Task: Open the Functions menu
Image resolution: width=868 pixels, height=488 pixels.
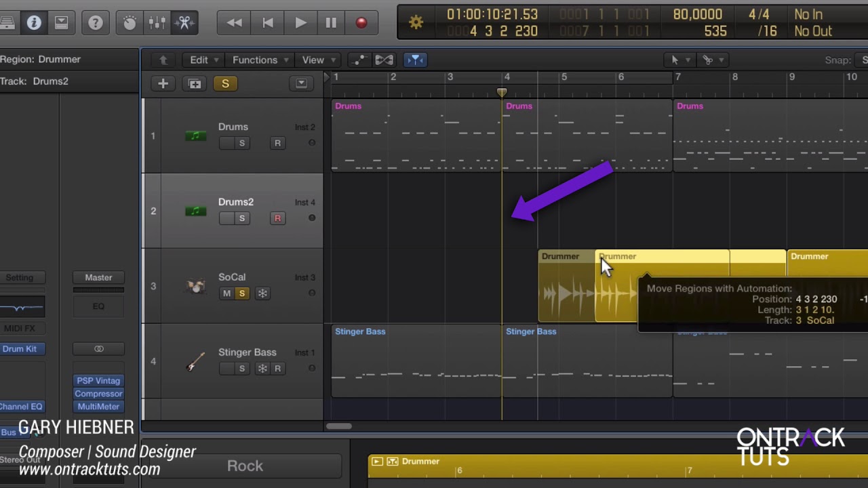Action: point(260,60)
